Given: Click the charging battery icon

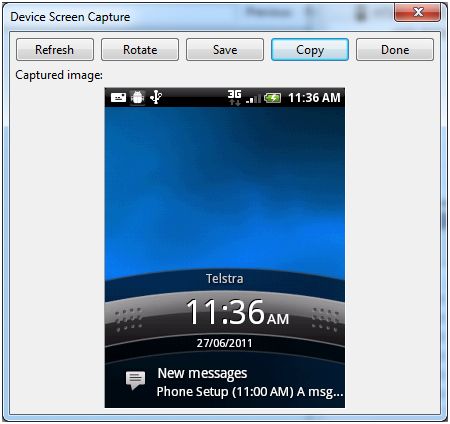Looking at the screenshot, I should click(x=273, y=98).
